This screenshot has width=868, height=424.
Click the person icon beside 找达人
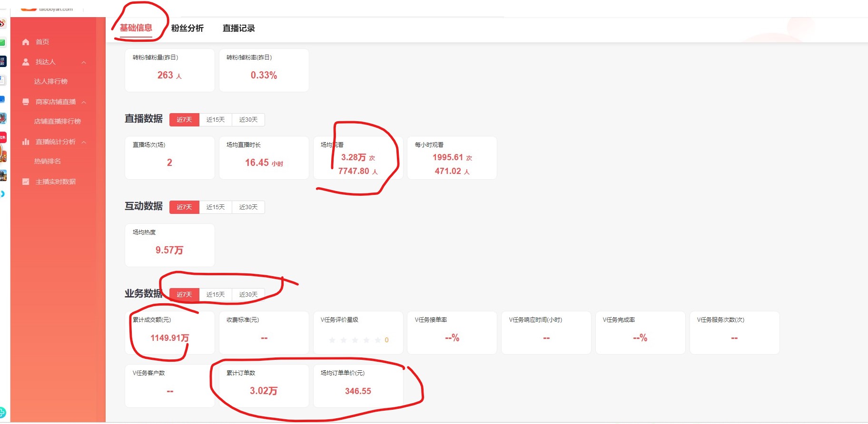click(x=26, y=62)
